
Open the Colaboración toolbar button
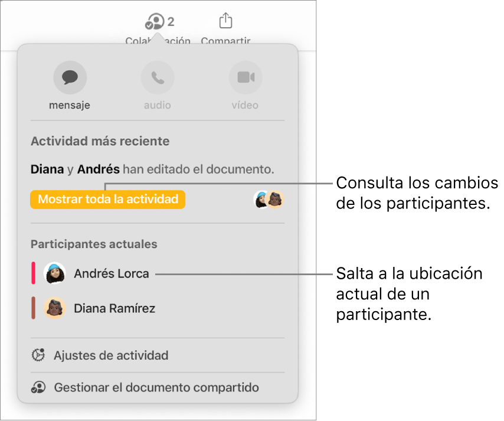pos(158,28)
